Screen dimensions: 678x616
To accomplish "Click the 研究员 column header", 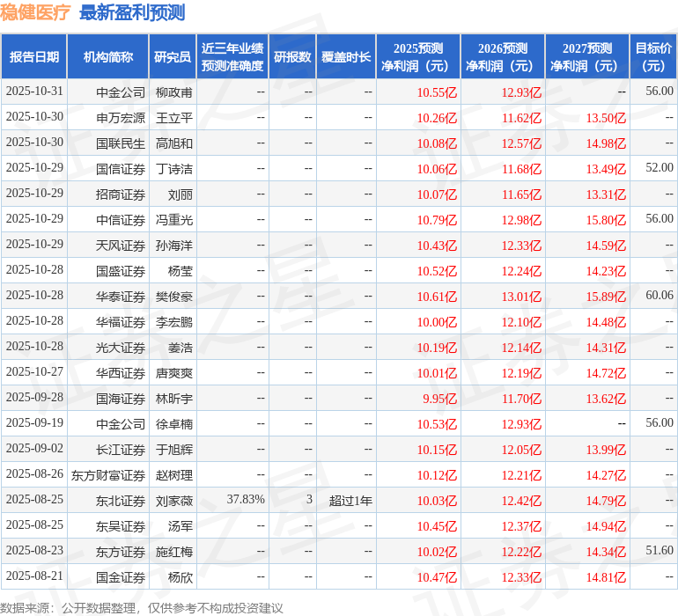I will (x=173, y=57).
